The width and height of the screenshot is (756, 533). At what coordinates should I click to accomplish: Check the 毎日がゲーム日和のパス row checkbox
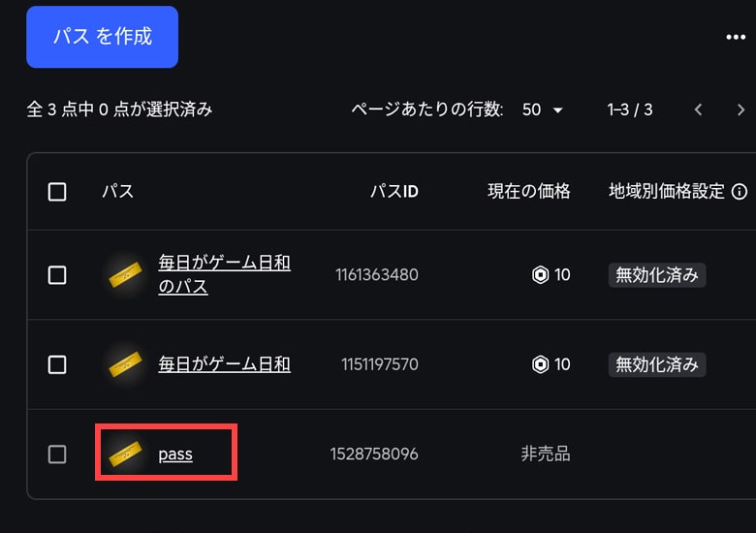click(x=57, y=275)
